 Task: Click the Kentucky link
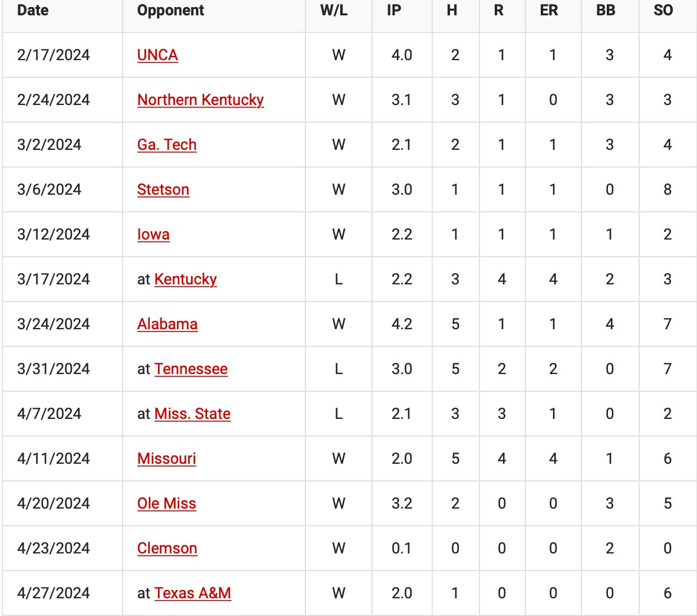186,279
